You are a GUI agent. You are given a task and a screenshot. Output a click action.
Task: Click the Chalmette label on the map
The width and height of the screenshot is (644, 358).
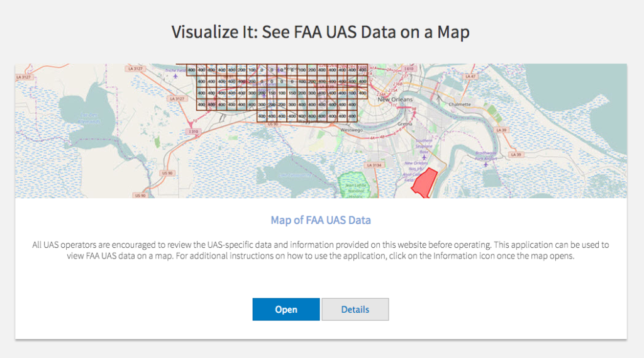pyautogui.click(x=458, y=105)
